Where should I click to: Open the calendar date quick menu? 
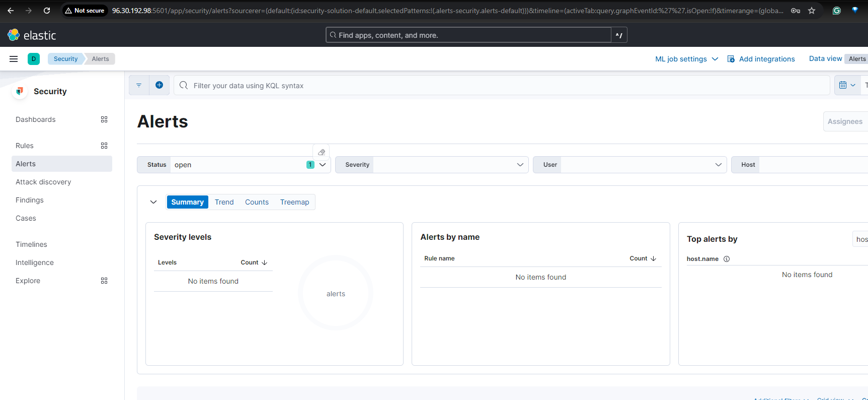coord(847,85)
